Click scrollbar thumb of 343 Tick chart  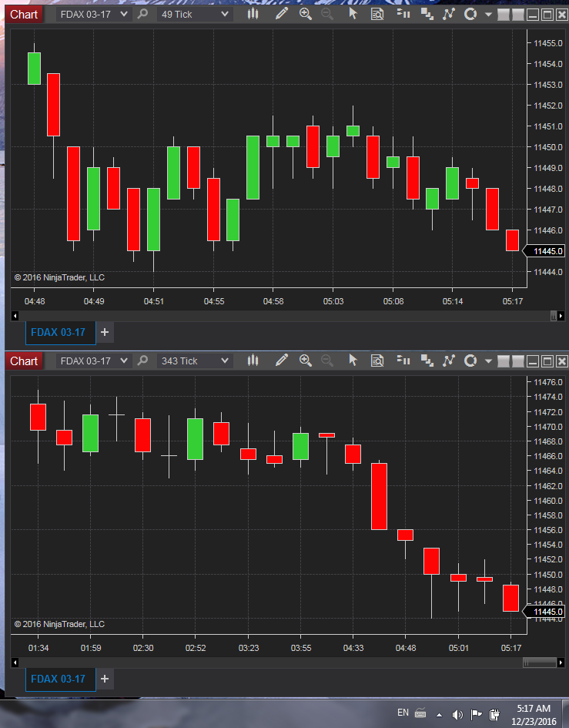pos(540,662)
